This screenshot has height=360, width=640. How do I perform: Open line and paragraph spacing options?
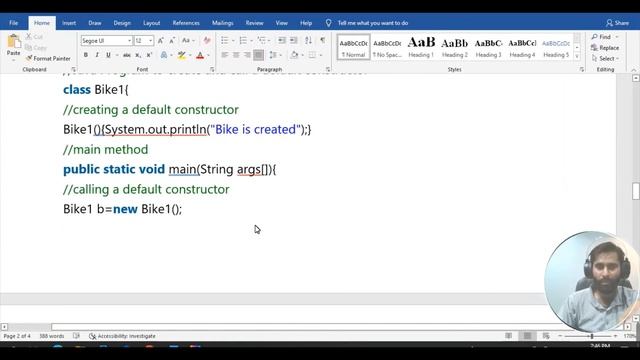click(273, 55)
